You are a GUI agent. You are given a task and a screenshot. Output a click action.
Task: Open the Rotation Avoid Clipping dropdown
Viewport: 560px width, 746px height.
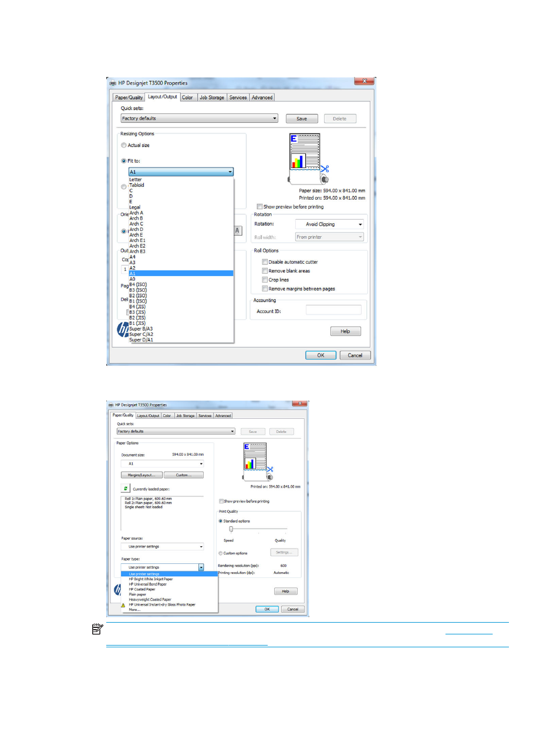point(329,224)
